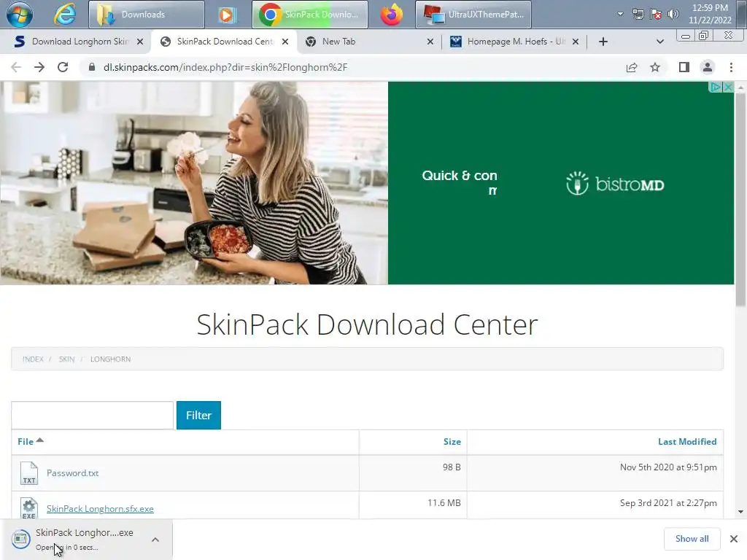Viewport: 747px width, 560px height.
Task: Focus the file filter text box
Action: [x=93, y=415]
